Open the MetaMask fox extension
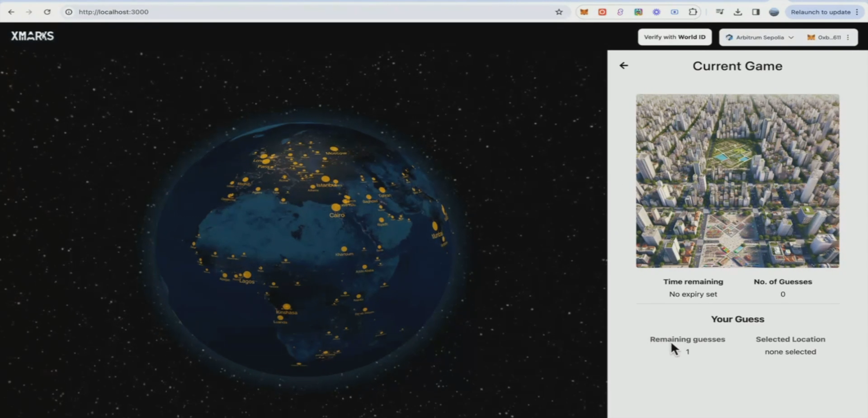 tap(584, 12)
